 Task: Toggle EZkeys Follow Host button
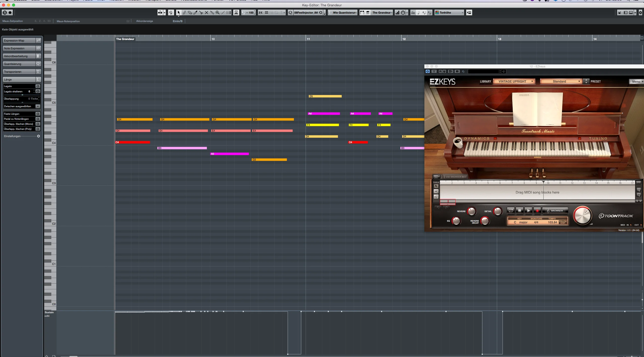click(x=563, y=222)
